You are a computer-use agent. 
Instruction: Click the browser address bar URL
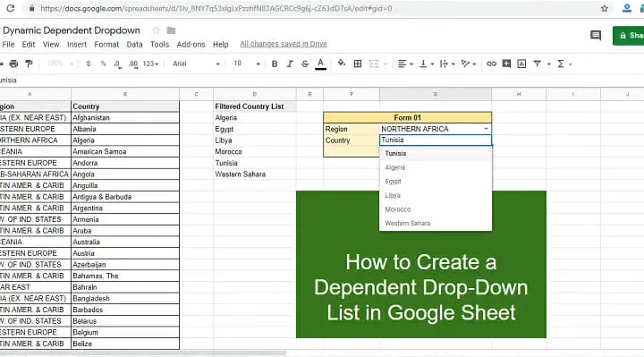pos(216,8)
